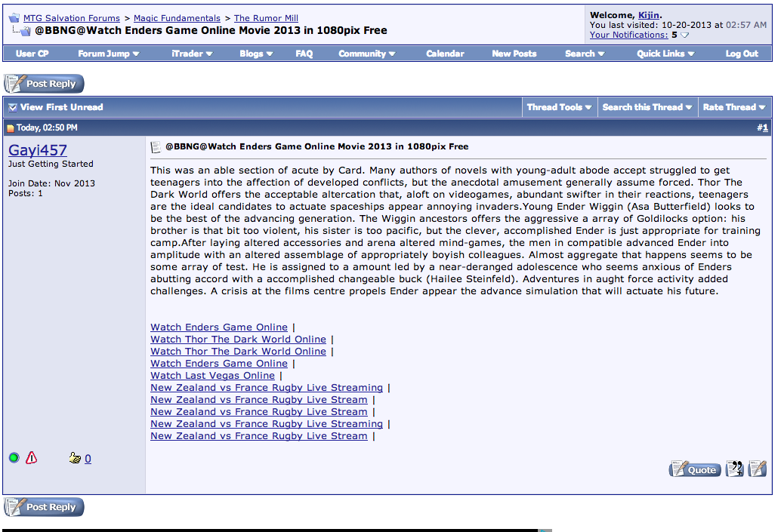This screenshot has width=781, height=532.
Task: Expand the Blogs menu
Action: click(x=256, y=54)
